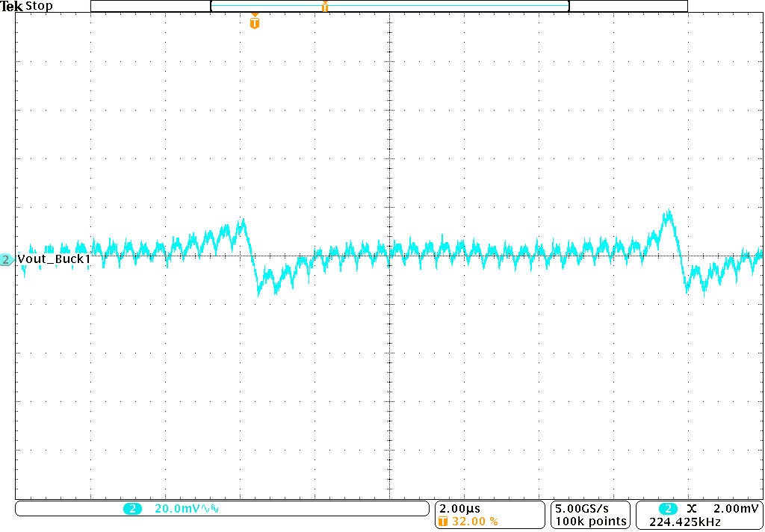Click the Stop label in the top bar
765x532 pixels.
[39, 5]
